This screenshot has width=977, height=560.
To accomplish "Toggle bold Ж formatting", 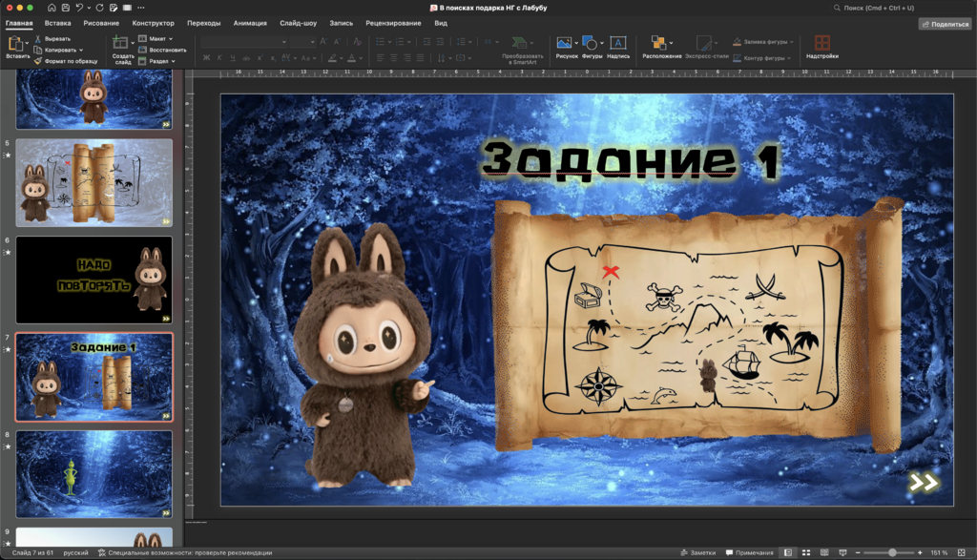I will click(x=207, y=58).
